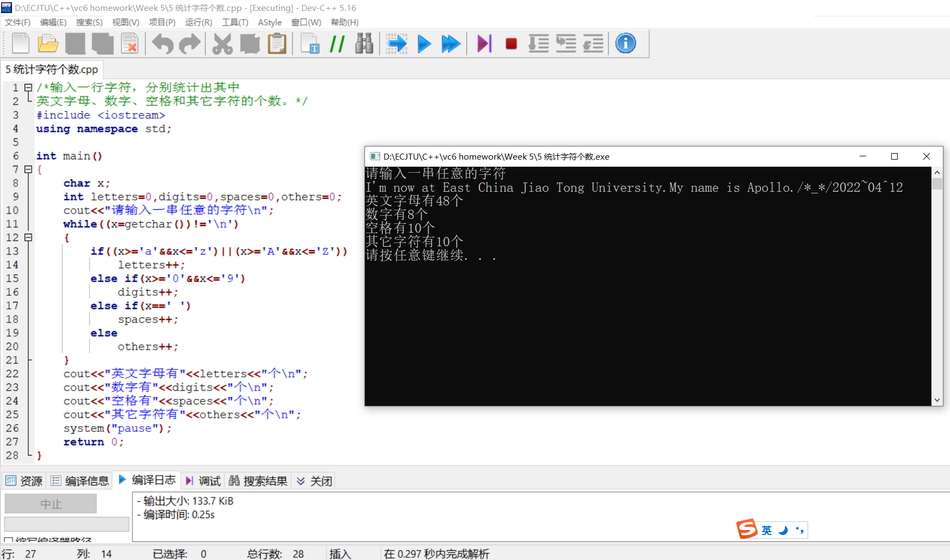Open About via blue info icon
The height and width of the screenshot is (560, 950).
pos(625,43)
